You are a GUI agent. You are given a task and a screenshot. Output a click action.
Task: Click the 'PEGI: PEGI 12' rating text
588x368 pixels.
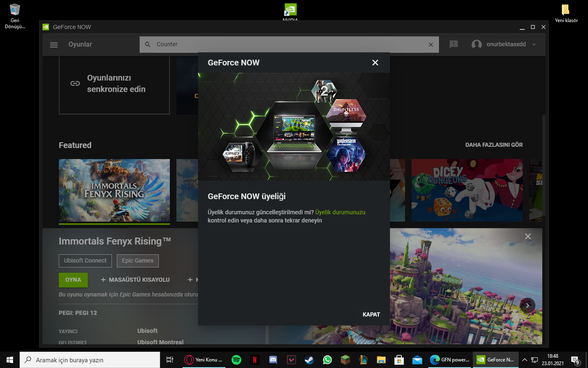pos(78,313)
